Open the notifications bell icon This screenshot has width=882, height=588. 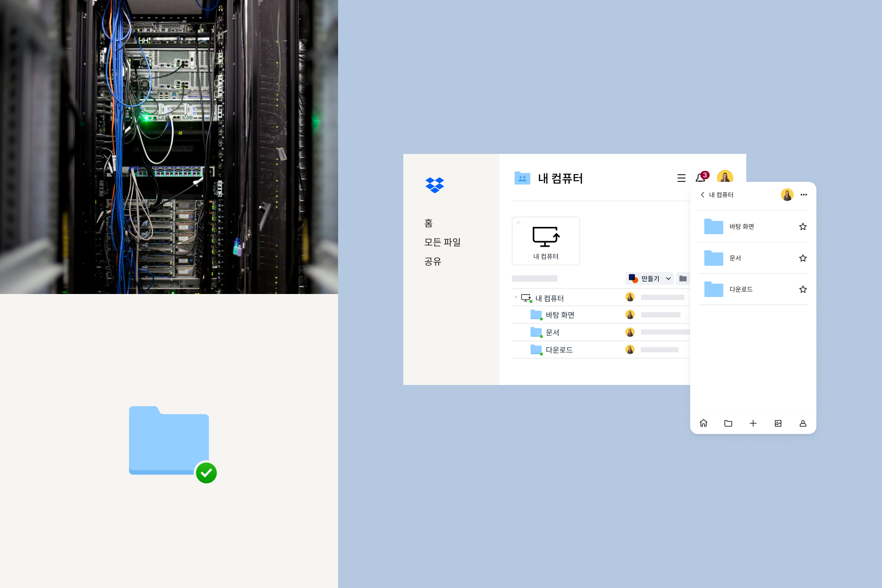699,177
